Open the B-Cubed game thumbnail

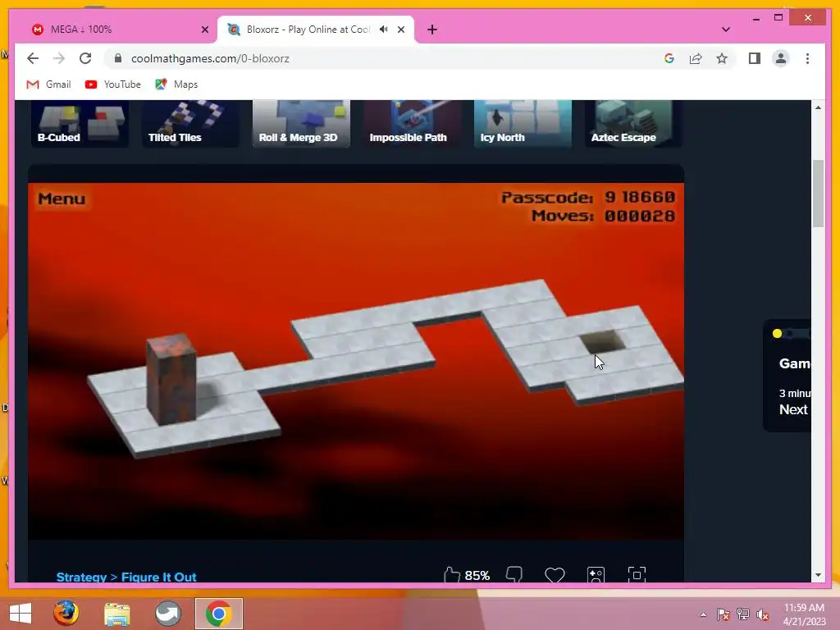(80, 124)
